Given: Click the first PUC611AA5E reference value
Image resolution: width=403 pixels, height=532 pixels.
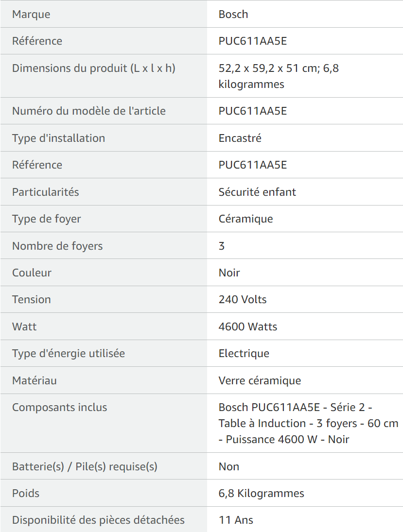Looking at the screenshot, I should coord(253,41).
